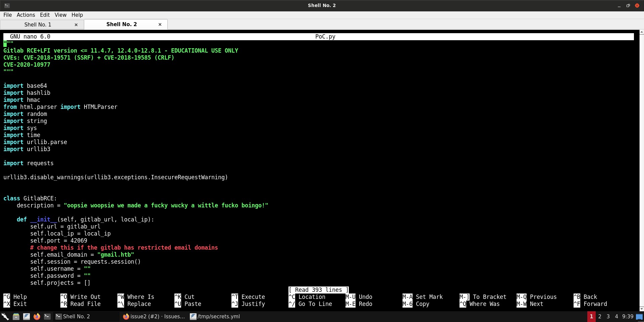Minimize the Shell No. 2 window

[619, 6]
